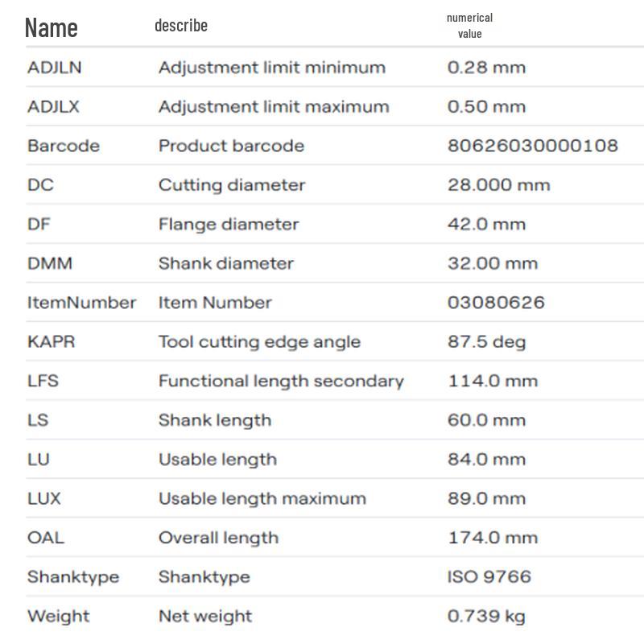
Task: Select the Tool cutting edge angle text
Action: click(259, 342)
